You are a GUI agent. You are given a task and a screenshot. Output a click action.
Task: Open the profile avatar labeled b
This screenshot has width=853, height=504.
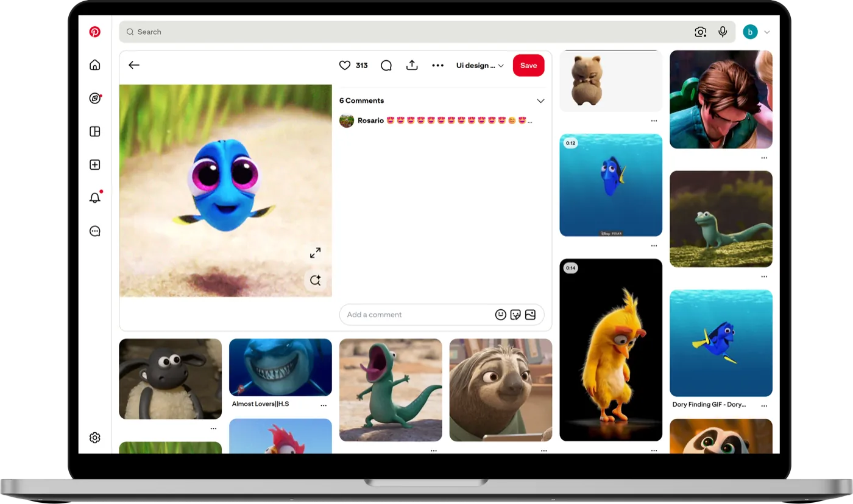coord(750,32)
